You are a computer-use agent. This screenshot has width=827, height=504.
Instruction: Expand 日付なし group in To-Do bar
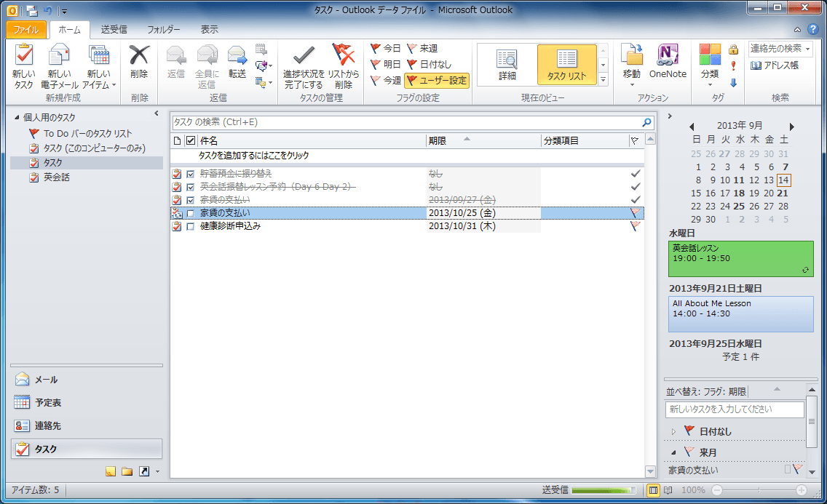pyautogui.click(x=673, y=431)
